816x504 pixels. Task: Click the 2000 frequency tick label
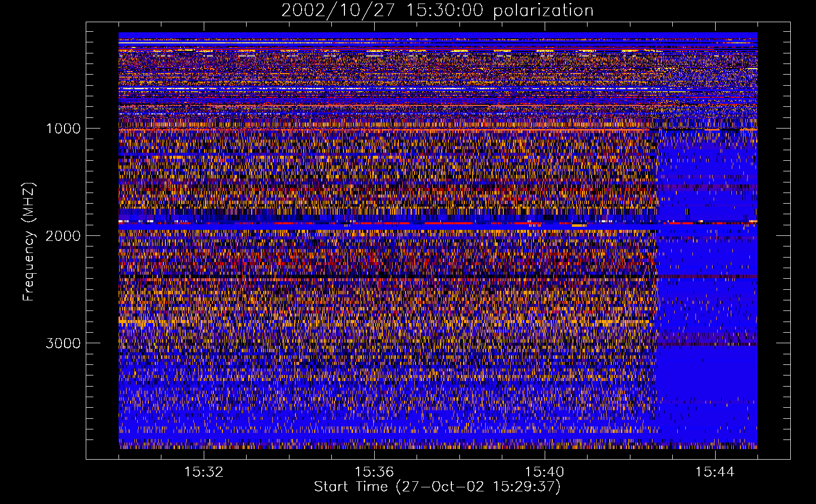point(63,236)
